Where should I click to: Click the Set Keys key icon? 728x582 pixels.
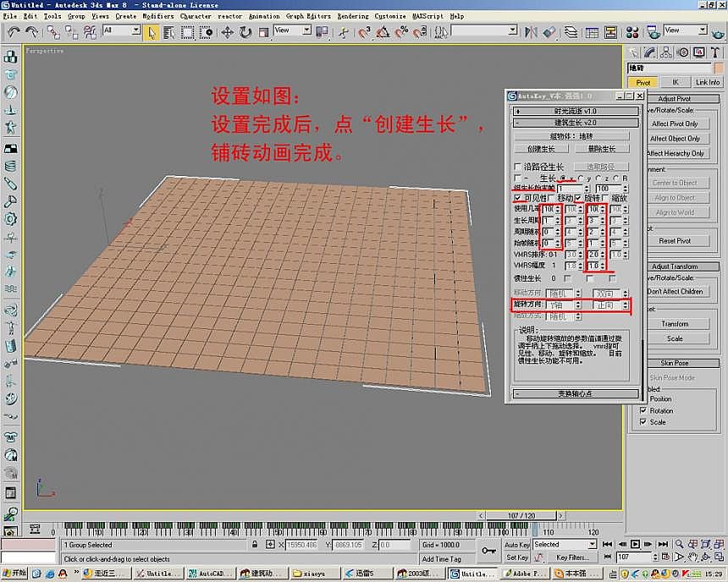click(x=489, y=552)
